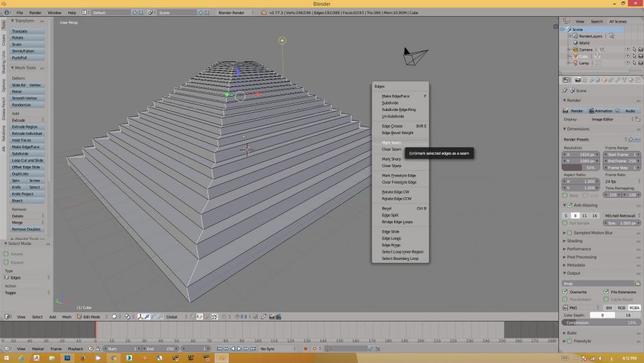The height and width of the screenshot is (363, 644).
Task: Click the Loop Cut and Slide button
Action: pyautogui.click(x=28, y=160)
